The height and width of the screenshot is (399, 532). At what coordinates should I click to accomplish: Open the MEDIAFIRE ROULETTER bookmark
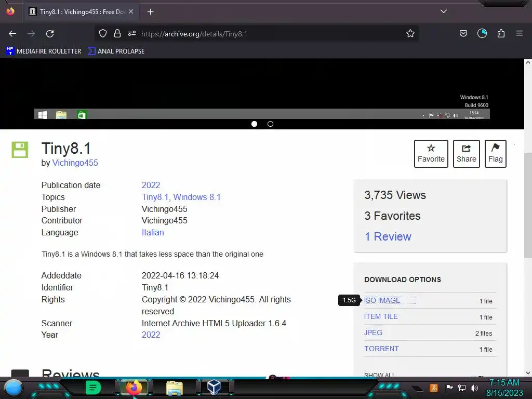point(44,51)
